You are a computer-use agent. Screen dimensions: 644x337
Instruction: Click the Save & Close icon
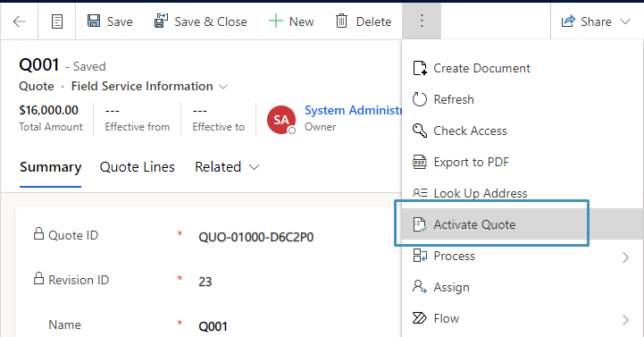[161, 21]
